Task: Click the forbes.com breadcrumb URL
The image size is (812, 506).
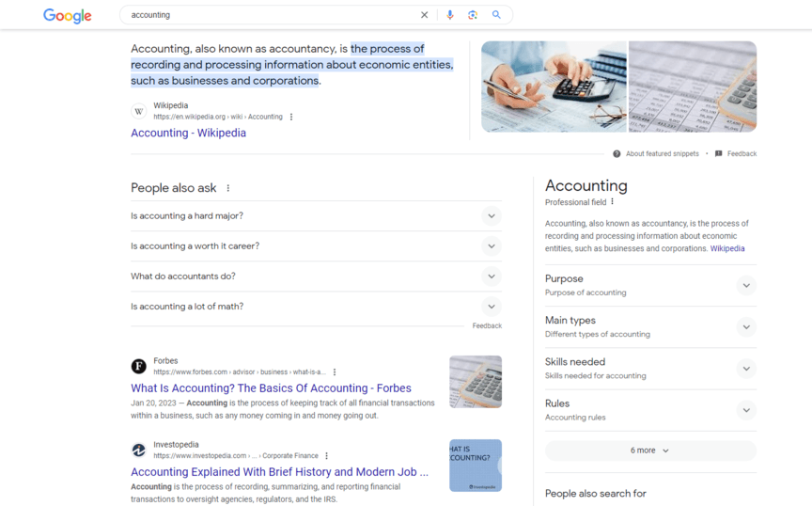Action: [x=240, y=372]
